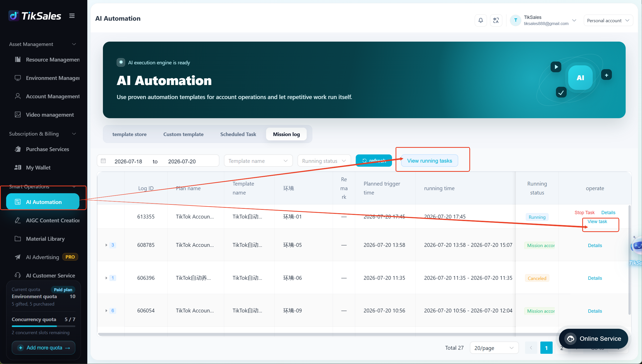This screenshot has width=642, height=364.
Task: Click the View running tasks button
Action: 430,161
